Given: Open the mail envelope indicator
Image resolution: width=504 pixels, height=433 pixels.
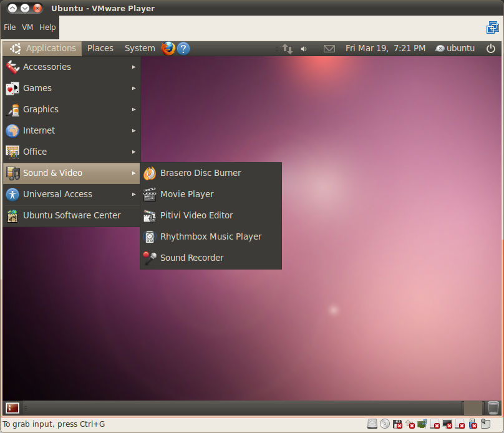Looking at the screenshot, I should pos(329,48).
